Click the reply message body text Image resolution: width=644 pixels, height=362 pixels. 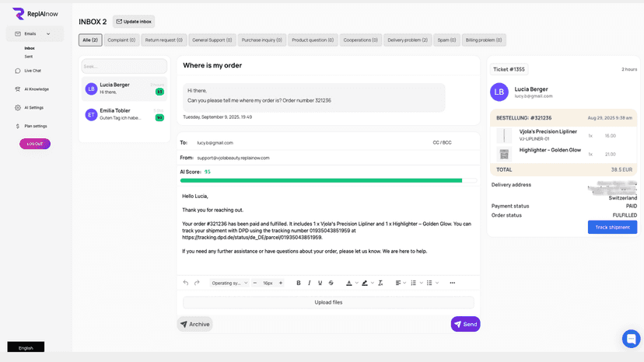coord(327,224)
